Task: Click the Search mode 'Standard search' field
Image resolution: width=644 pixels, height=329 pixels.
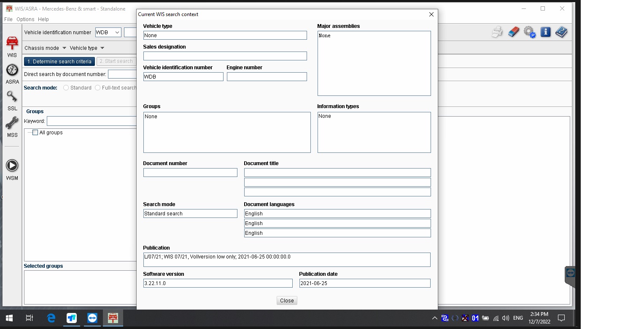Action: pos(190,214)
